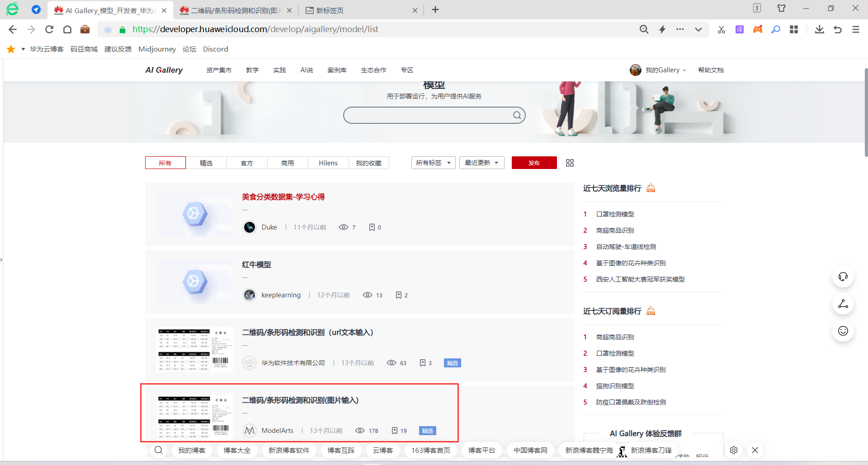The width and height of the screenshot is (868, 465).
Task: Open ranked 自动驾驶-车道线检测 model
Action: [626, 247]
